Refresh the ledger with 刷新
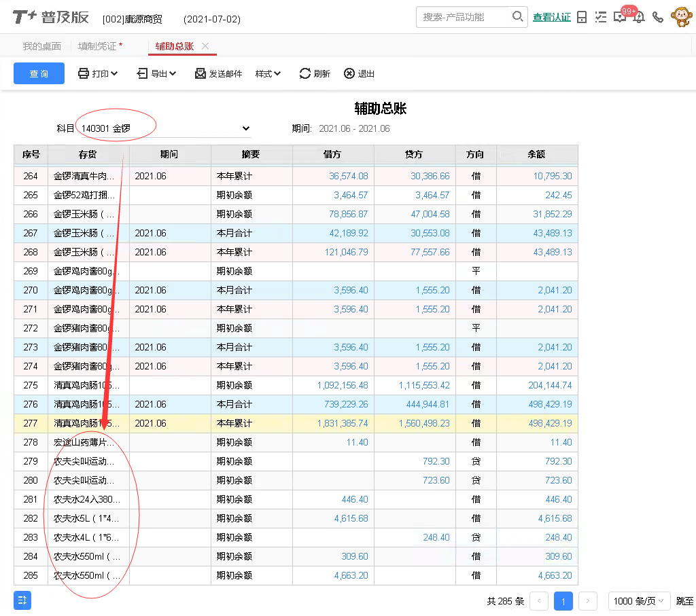 coord(315,73)
